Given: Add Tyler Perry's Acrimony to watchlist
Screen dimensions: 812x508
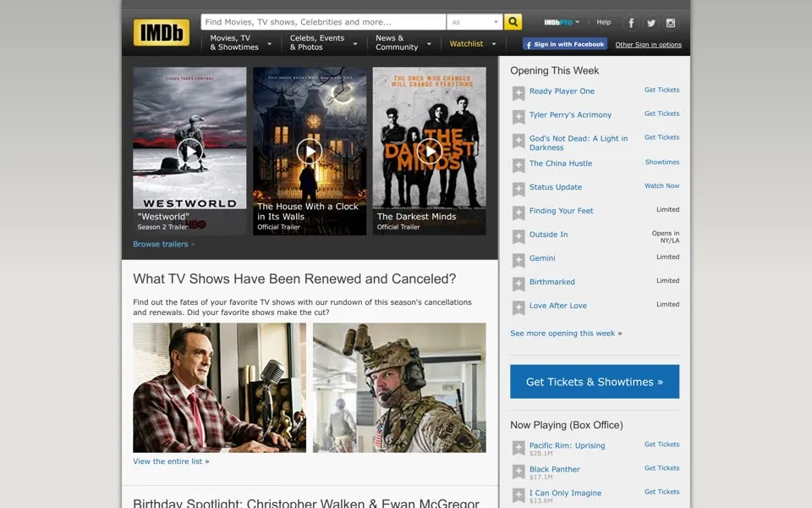Looking at the screenshot, I should click(x=518, y=117).
